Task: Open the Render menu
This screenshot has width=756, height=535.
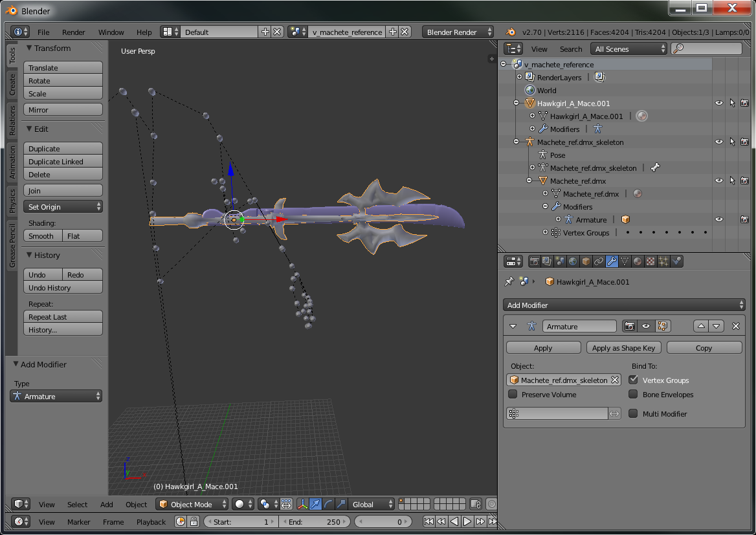Action: [73, 32]
